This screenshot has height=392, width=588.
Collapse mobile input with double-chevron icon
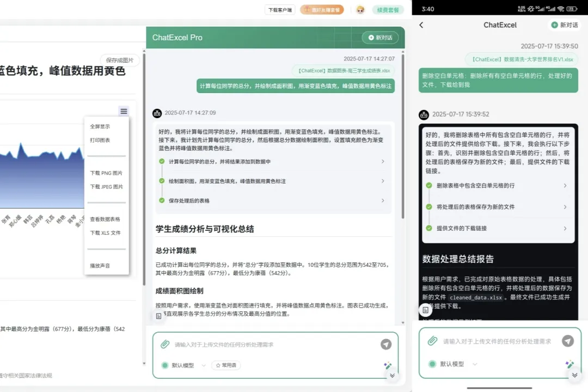pyautogui.click(x=574, y=375)
